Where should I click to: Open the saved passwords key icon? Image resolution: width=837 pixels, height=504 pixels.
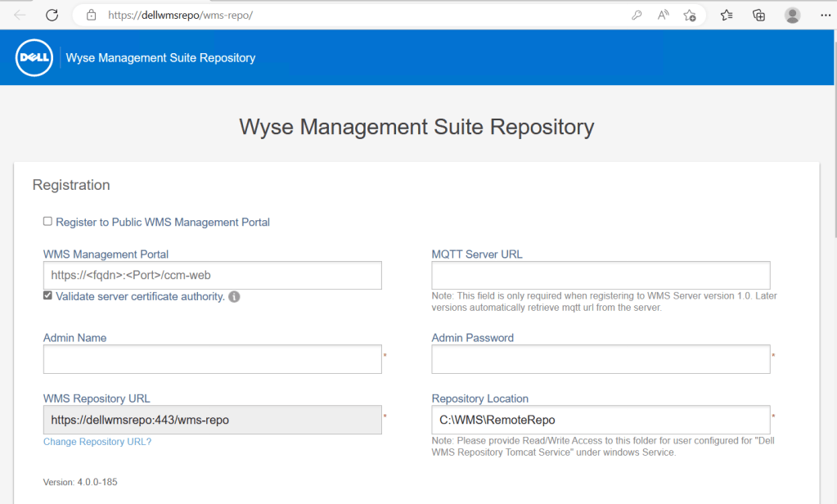pos(637,15)
